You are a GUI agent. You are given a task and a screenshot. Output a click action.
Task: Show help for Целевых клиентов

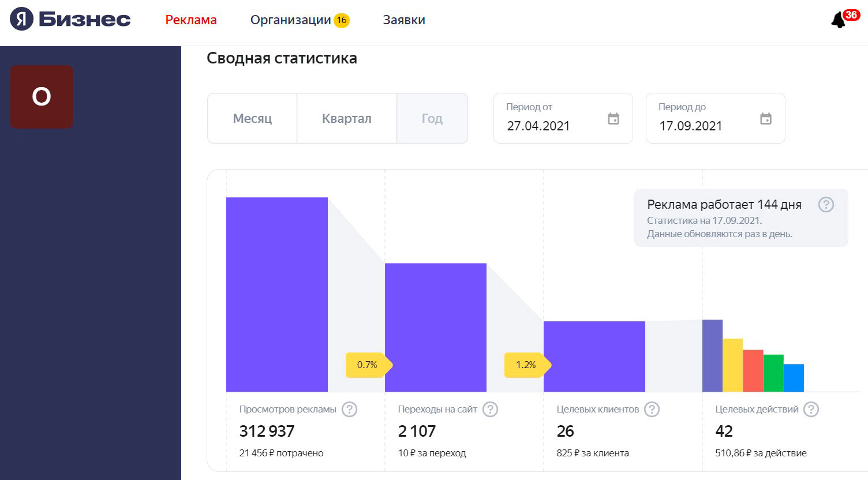point(652,410)
